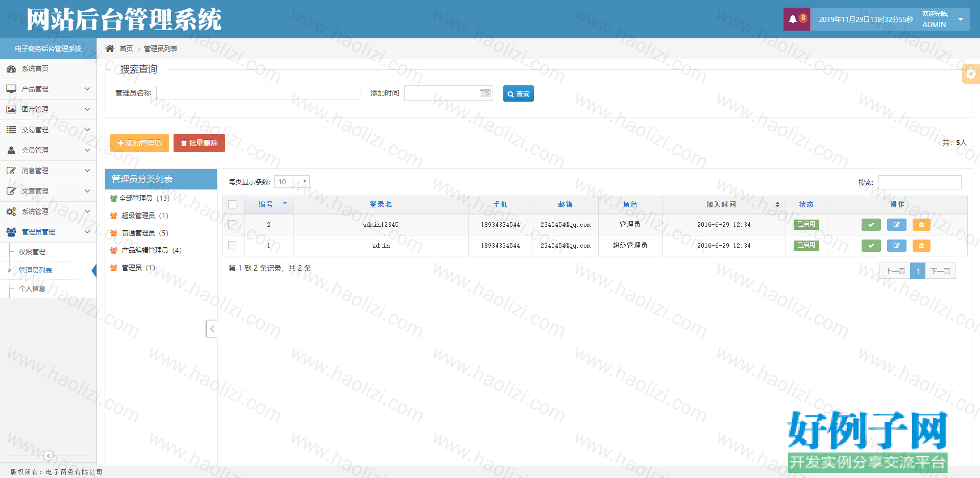Image resolution: width=980 pixels, height=478 pixels.
Task: Expand the 文章管理 menu chevron
Action: pos(87,191)
